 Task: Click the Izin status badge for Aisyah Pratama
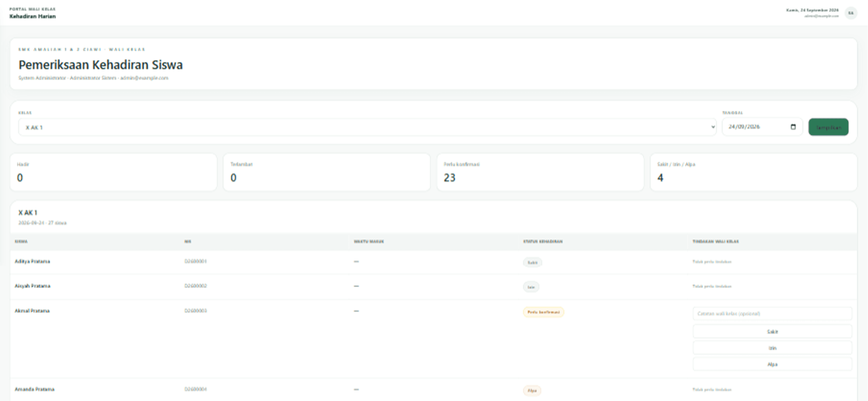pos(531,287)
